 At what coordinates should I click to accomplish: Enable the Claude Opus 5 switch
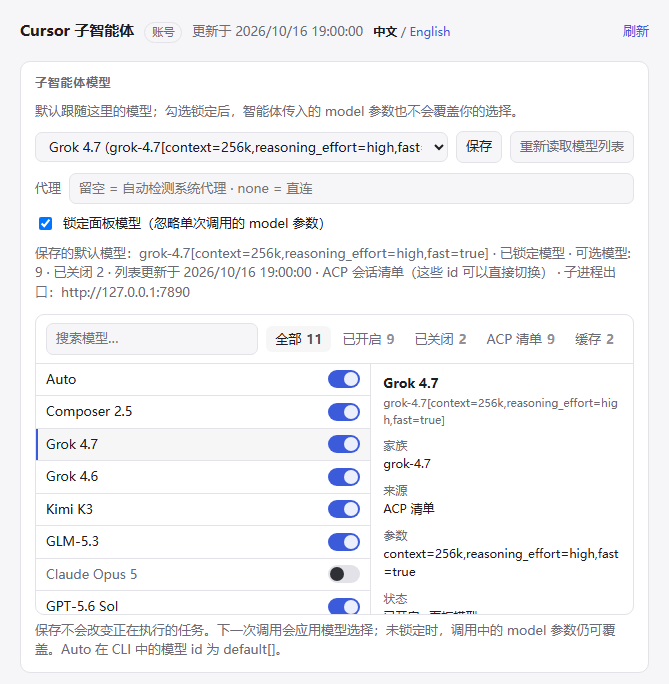click(344, 574)
